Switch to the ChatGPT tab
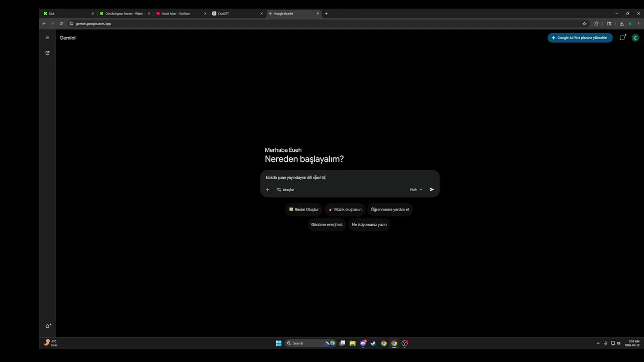Viewport: 644px width, 362px height. [x=237, y=14]
